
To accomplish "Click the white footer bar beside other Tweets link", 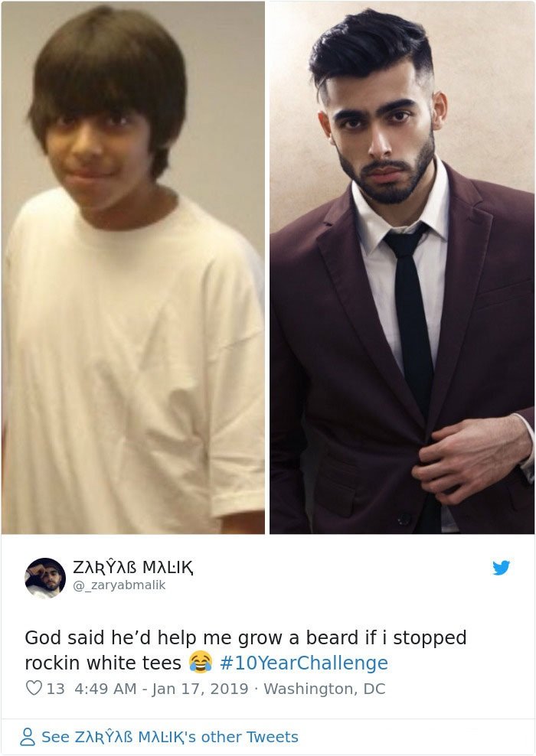I will click(x=415, y=737).
